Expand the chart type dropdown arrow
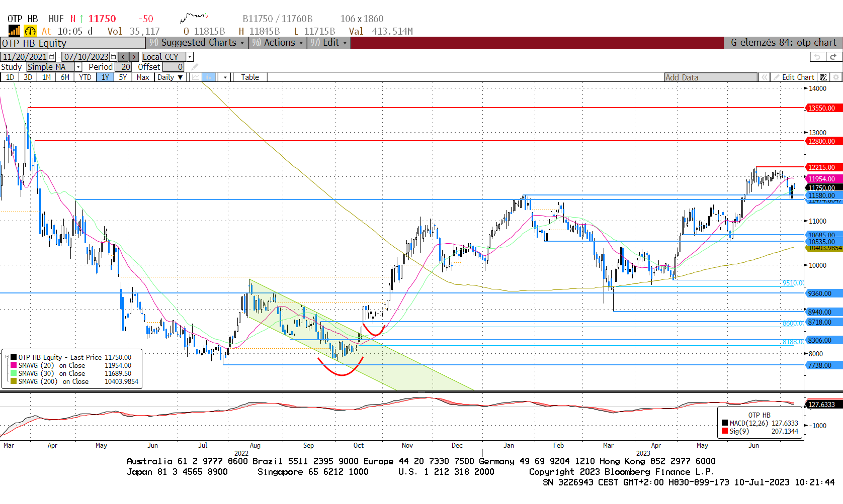The width and height of the screenshot is (843, 504). 225,77
